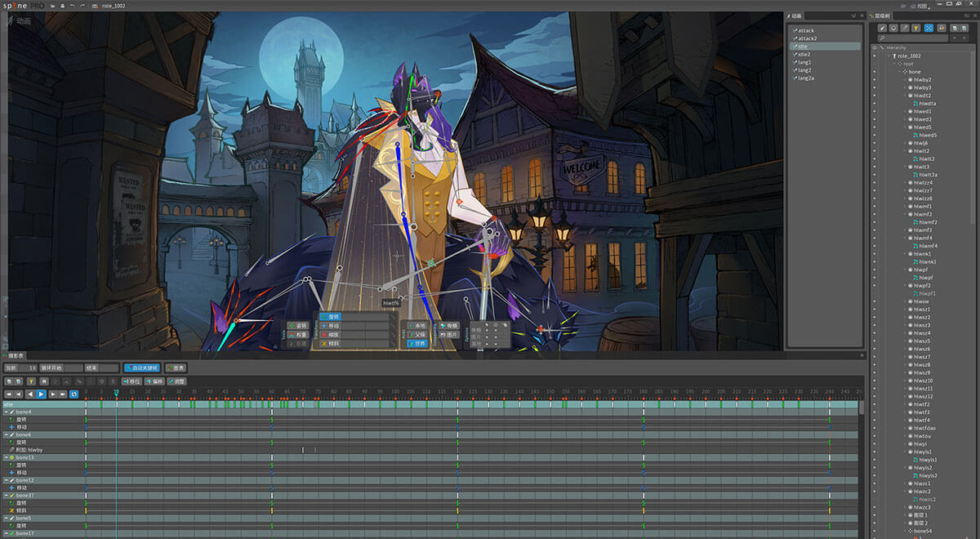Toggle visibility dot for hlwdt2
This screenshot has height=539, width=980.
[873, 96]
